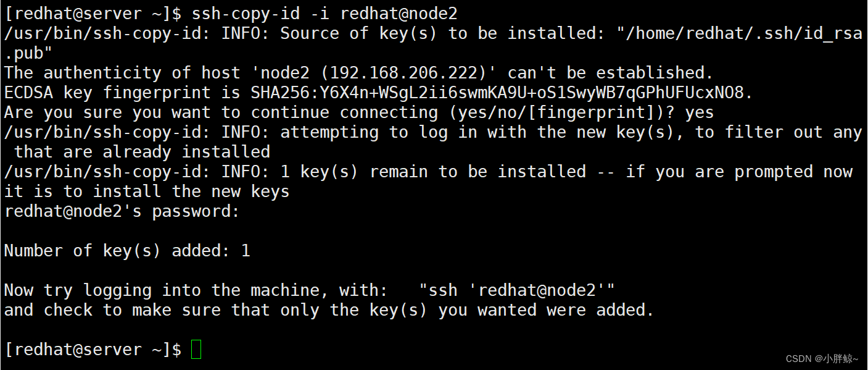
Task: Click the CSDN watermark text
Action: pos(822,358)
